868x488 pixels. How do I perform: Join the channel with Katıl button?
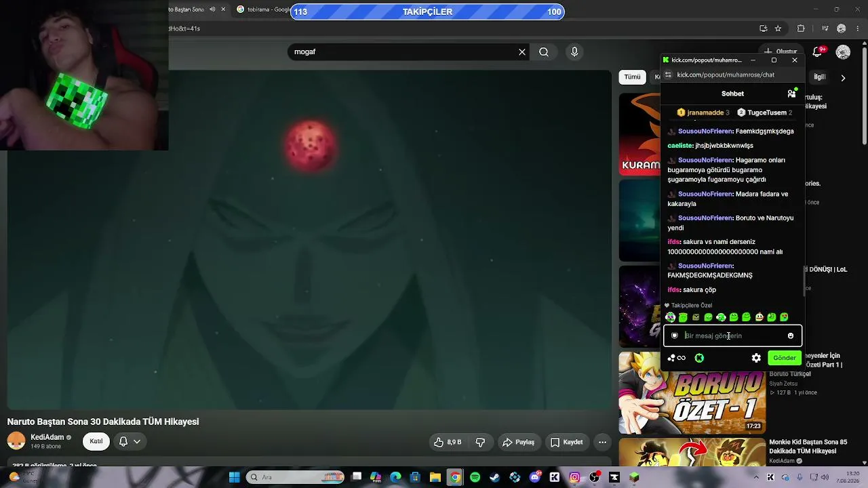click(96, 441)
